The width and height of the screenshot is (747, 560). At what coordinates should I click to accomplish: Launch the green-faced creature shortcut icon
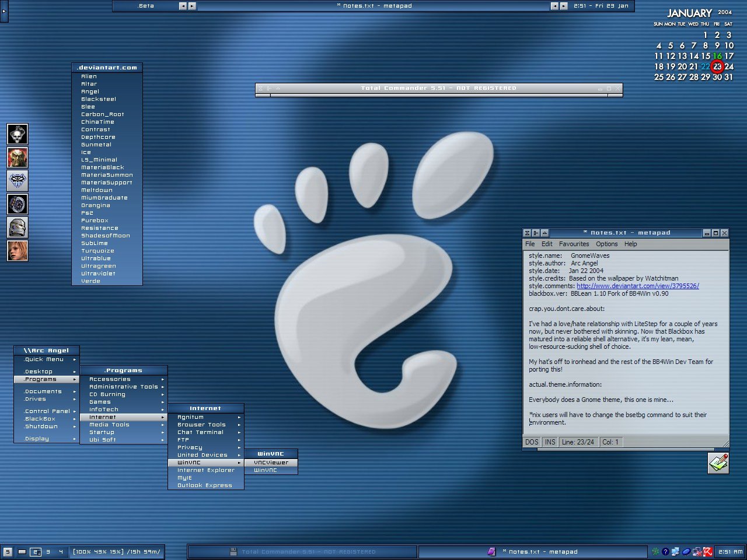(x=18, y=157)
